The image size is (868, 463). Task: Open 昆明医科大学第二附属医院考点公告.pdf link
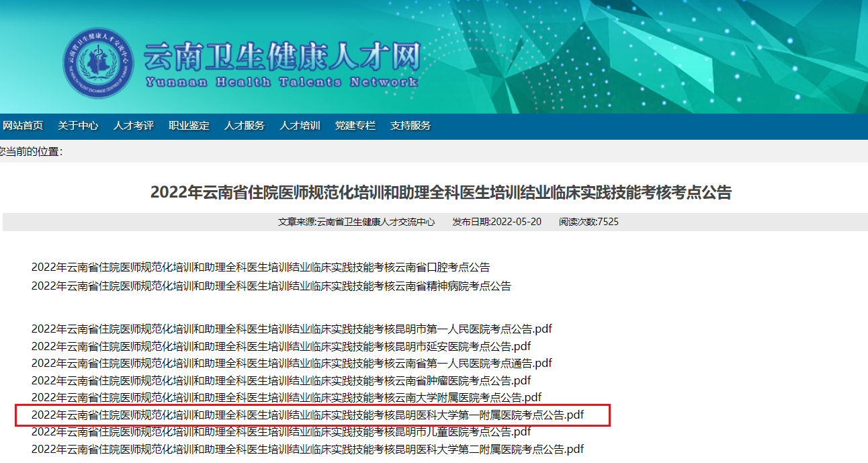(308, 449)
